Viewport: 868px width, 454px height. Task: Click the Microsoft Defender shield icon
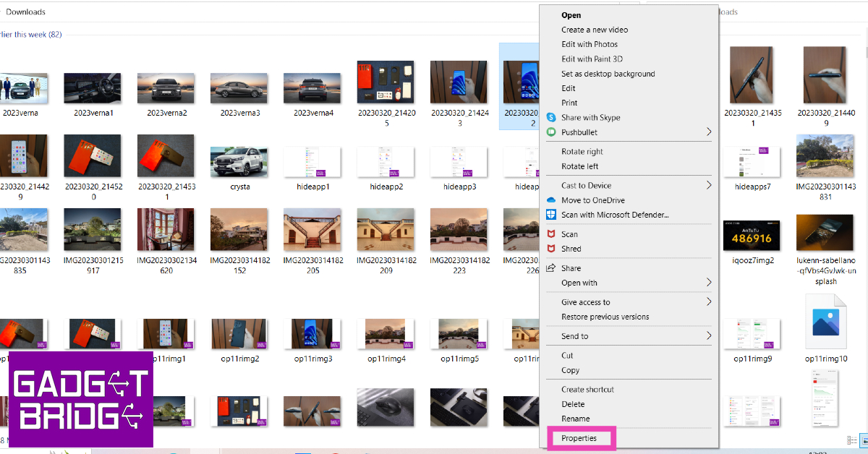pos(551,215)
